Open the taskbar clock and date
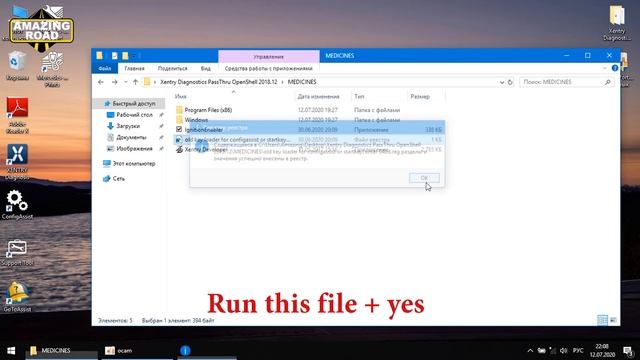 pyautogui.click(x=602, y=351)
